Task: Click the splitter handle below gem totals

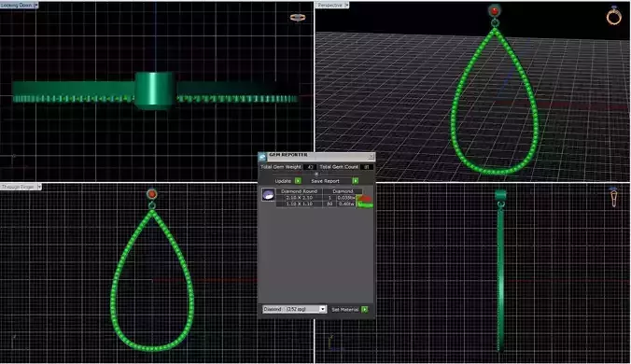Action: point(316,175)
